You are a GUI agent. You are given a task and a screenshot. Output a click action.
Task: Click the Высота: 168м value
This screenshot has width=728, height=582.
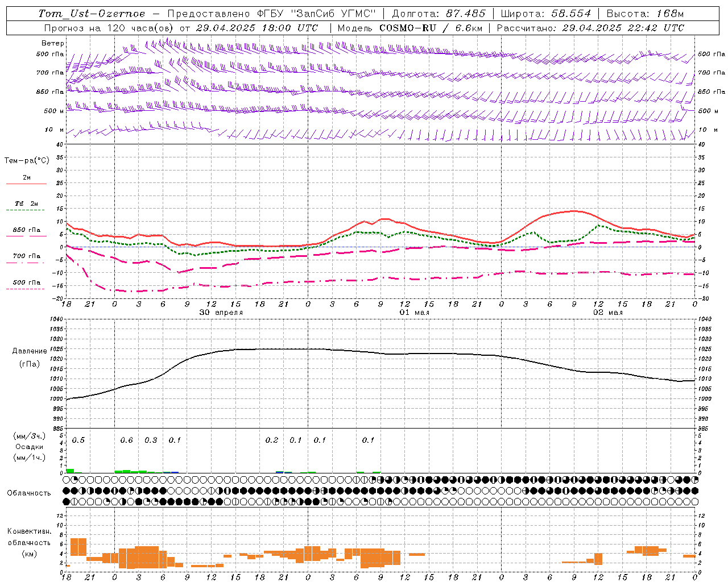[645, 14]
